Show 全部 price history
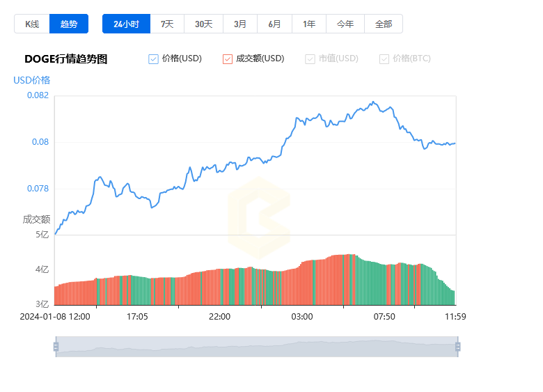 point(384,24)
